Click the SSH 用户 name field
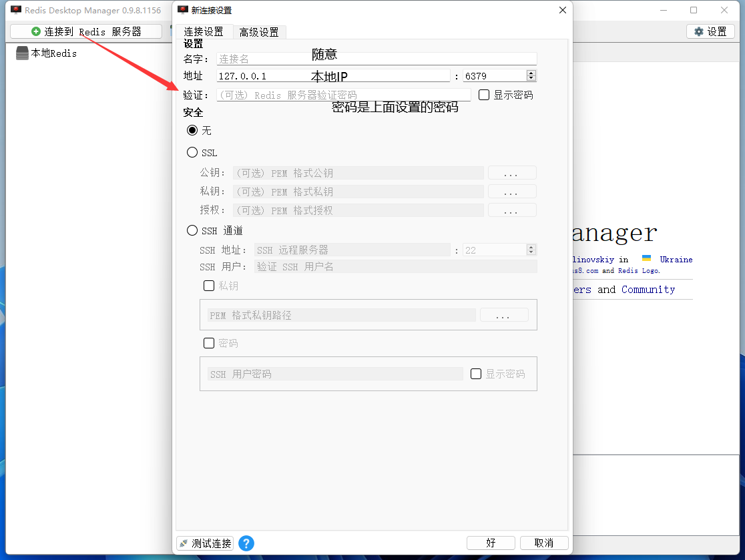Screen dimensions: 745x560 (396, 266)
